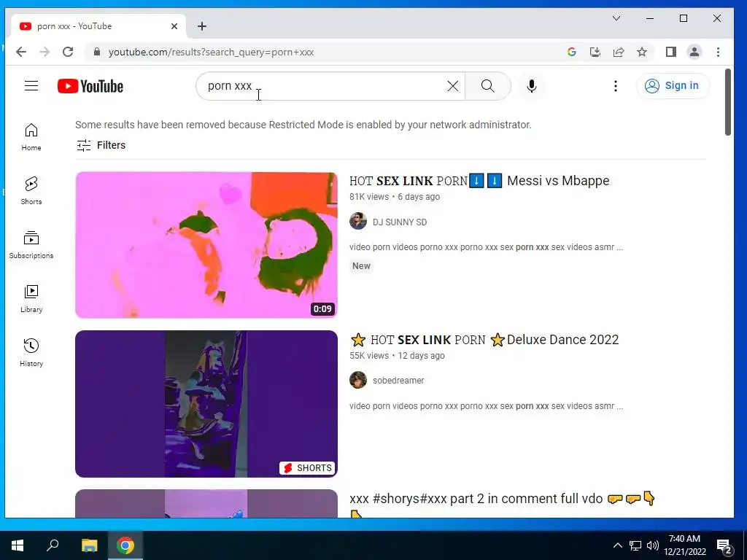
Task: Click the Sign in button
Action: pyautogui.click(x=673, y=86)
